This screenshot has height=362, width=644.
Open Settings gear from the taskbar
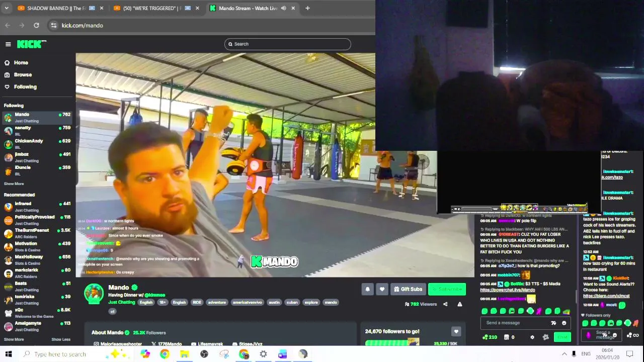[263, 354]
